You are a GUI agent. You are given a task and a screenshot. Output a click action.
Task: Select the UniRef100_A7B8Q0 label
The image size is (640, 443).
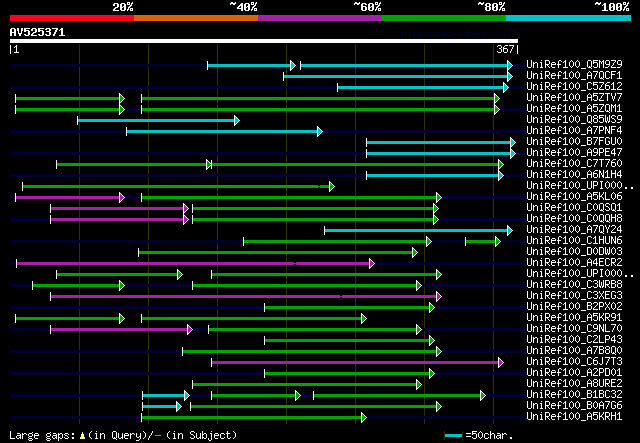[574, 351]
